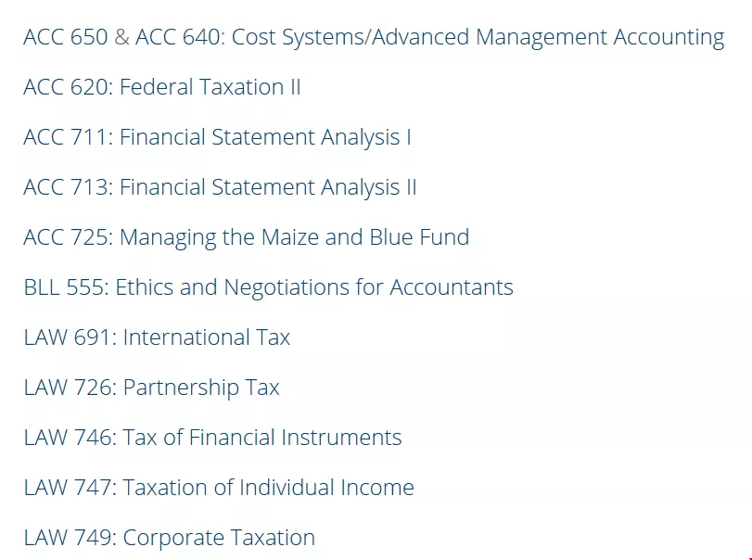Click the 'Corporate Taxation' title text
Screen dimensions: 752x560
219,538
